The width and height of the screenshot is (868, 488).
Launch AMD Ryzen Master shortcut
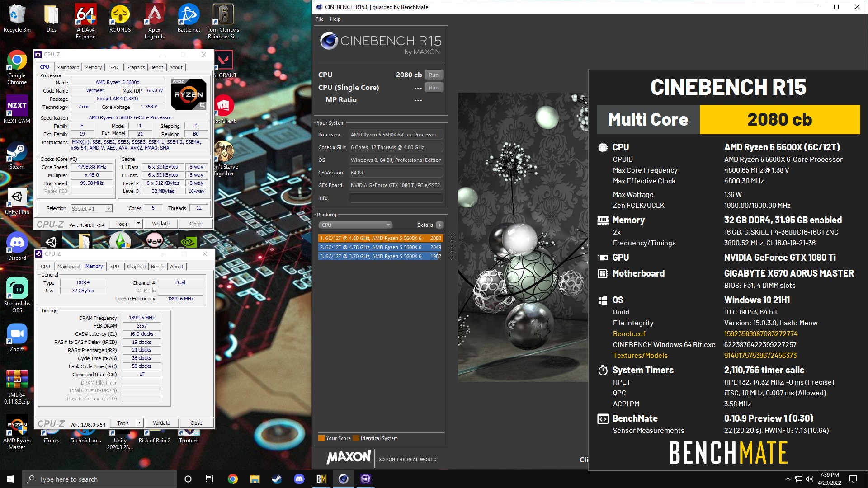pyautogui.click(x=17, y=432)
